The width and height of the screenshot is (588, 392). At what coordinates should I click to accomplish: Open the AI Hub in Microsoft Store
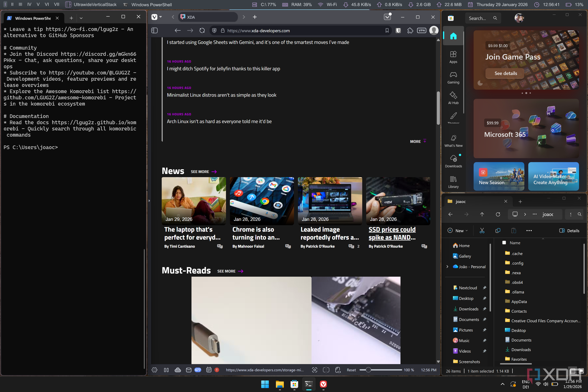click(x=453, y=98)
